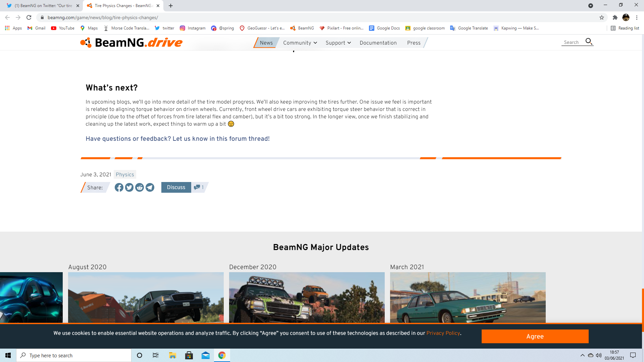Share article on Telegram icon
The height and width of the screenshot is (362, 644).
click(150, 187)
